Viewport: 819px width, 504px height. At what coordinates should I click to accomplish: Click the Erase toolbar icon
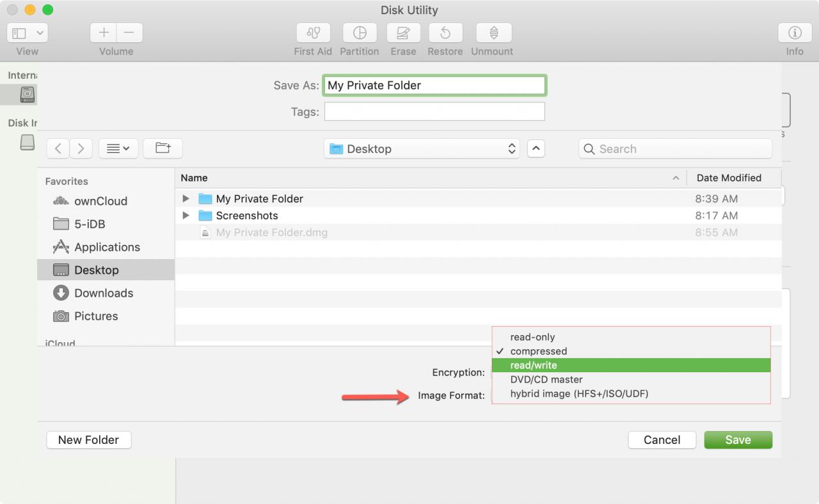click(403, 33)
